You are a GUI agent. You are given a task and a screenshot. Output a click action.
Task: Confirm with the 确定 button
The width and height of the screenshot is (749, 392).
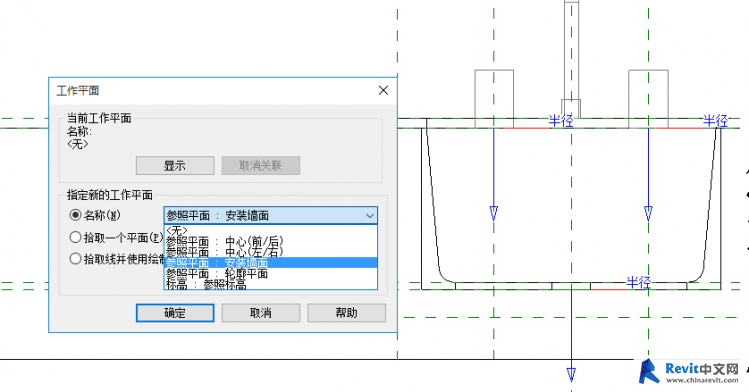pyautogui.click(x=175, y=313)
